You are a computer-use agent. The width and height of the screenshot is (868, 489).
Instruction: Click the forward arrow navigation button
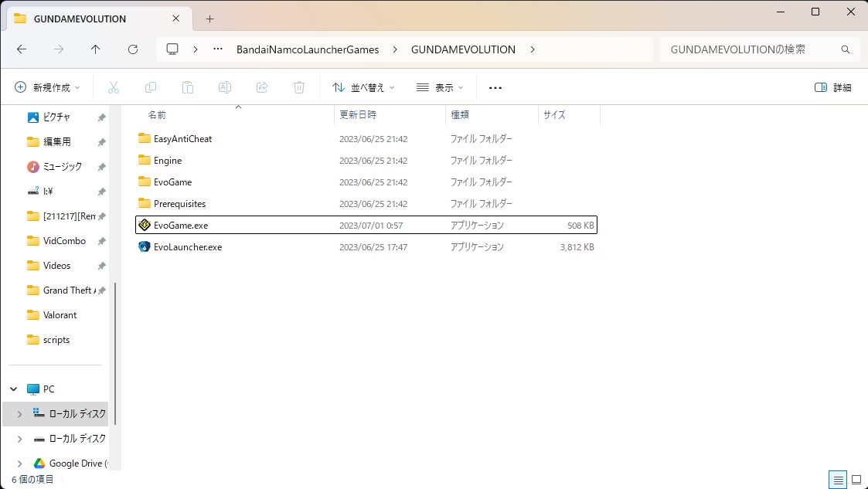[58, 49]
